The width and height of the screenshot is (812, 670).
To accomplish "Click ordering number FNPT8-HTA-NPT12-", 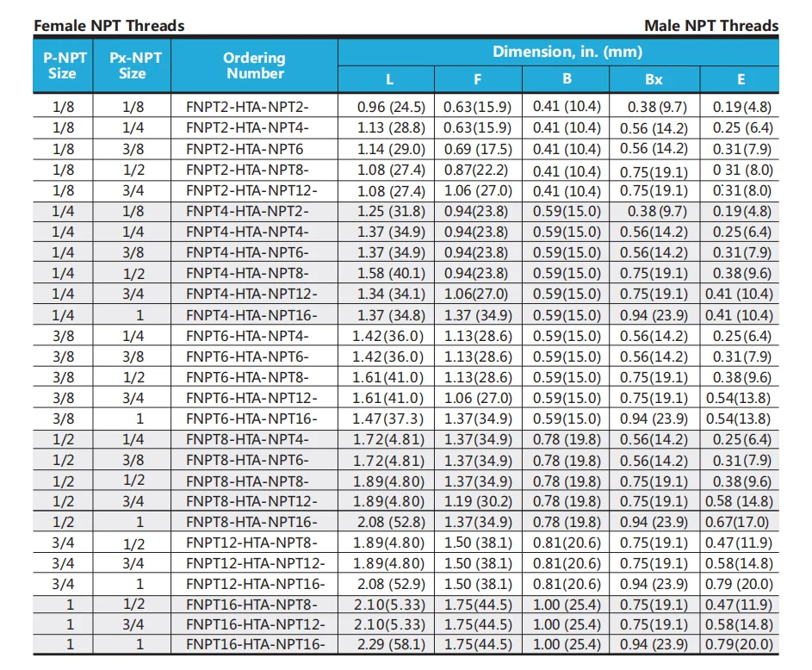I will point(251,502).
